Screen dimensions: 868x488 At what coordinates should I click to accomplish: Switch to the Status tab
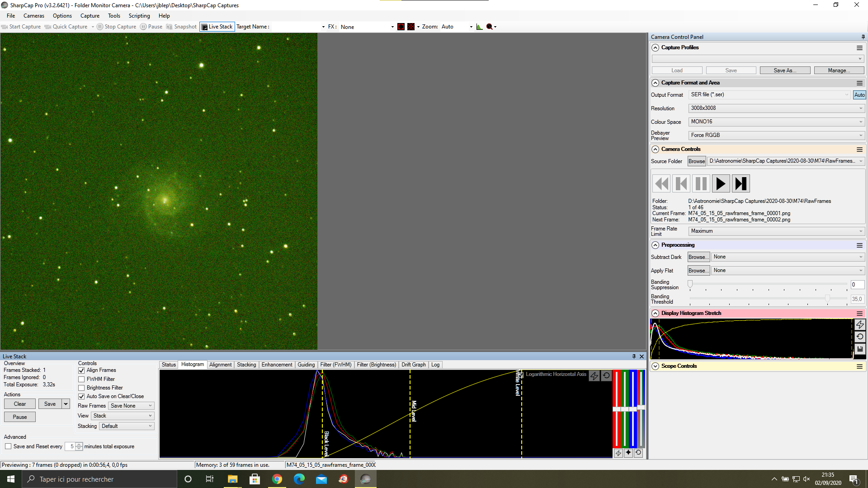coord(169,365)
